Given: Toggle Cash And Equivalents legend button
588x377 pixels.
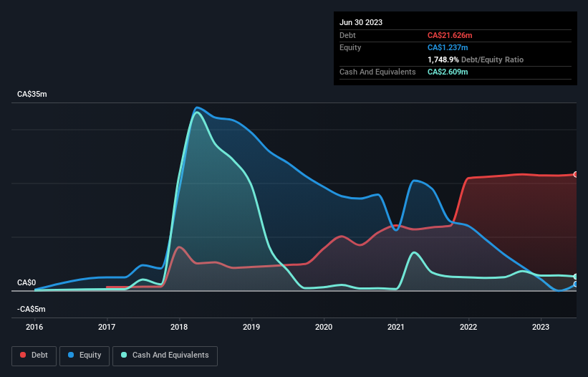Looking at the screenshot, I should coord(165,355).
